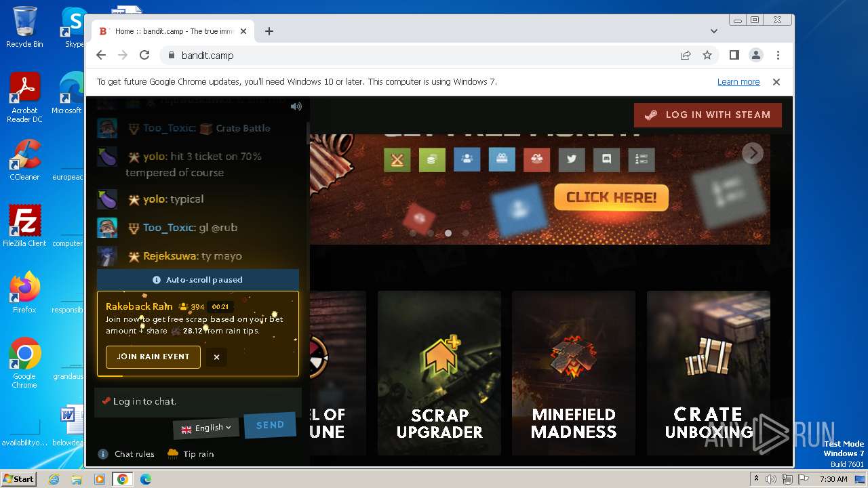Open the Discord banner icon
The width and height of the screenshot is (868, 488).
[606, 159]
